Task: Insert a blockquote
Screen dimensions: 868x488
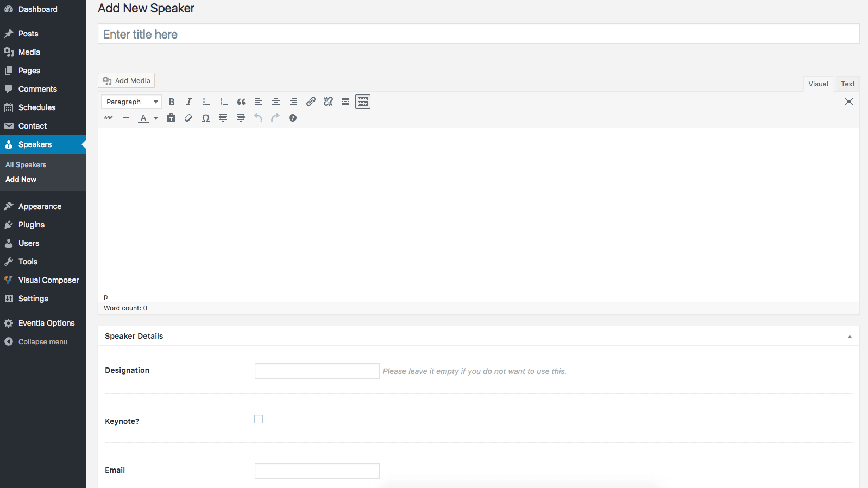Action: (241, 102)
